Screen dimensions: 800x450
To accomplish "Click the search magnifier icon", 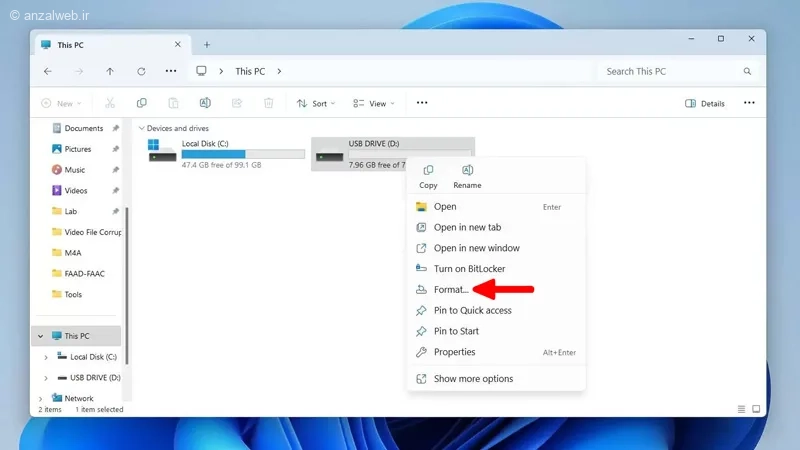I will [x=747, y=71].
